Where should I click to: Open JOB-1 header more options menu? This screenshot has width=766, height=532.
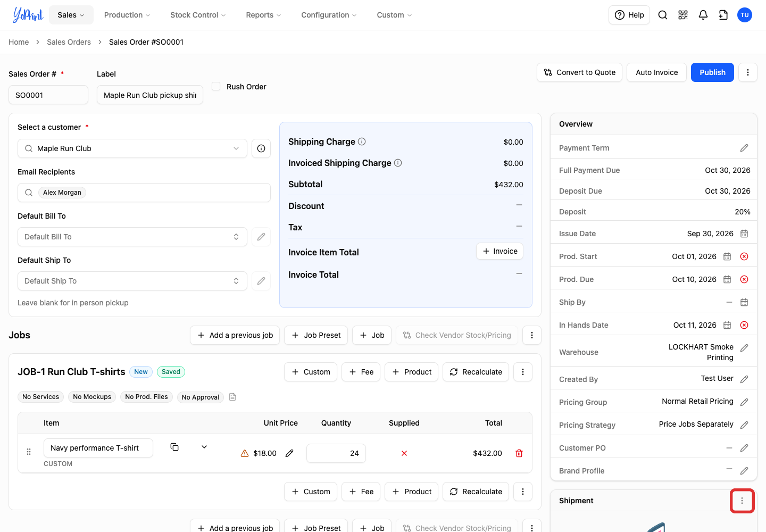(523, 372)
